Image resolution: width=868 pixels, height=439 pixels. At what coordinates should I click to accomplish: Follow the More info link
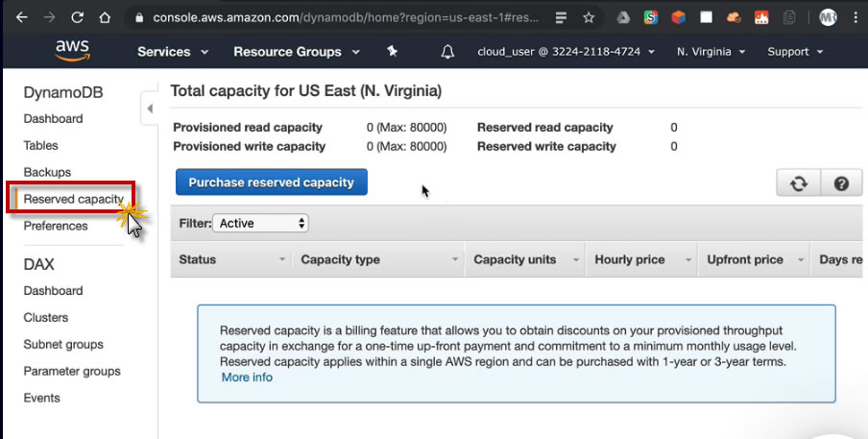pos(247,378)
